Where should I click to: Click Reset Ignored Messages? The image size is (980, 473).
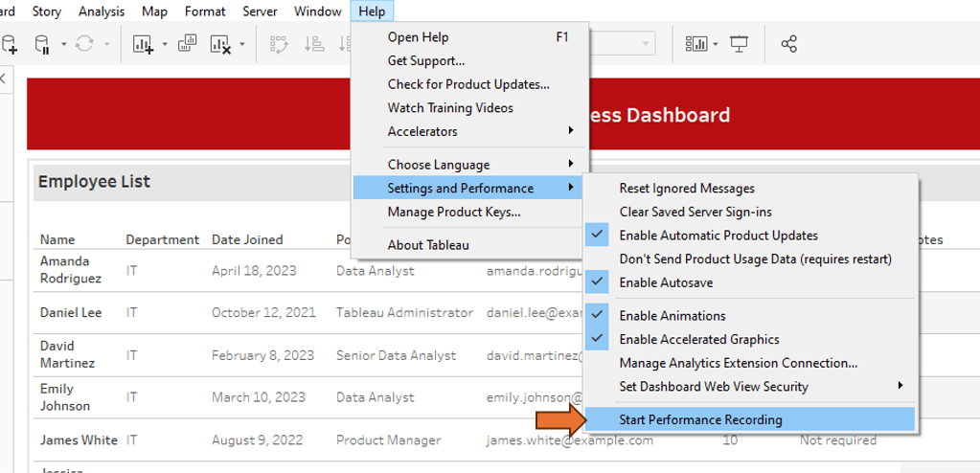(x=749, y=188)
